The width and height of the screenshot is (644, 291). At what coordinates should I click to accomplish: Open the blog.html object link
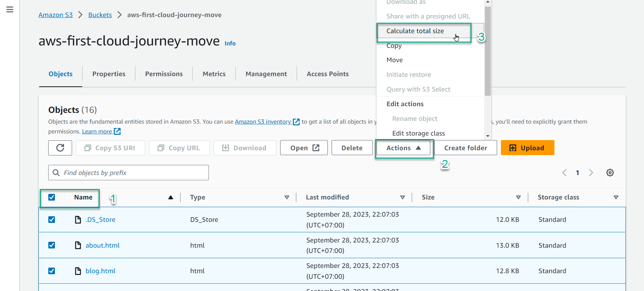(x=100, y=271)
